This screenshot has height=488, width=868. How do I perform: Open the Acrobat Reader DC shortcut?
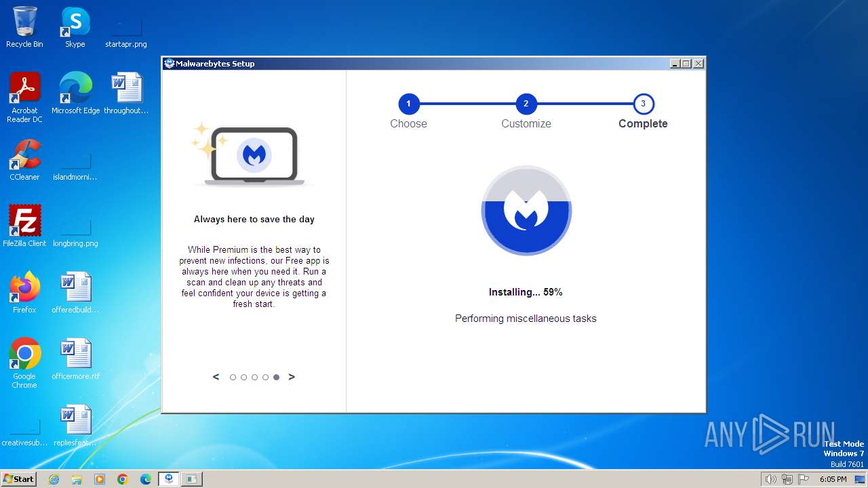point(24,98)
